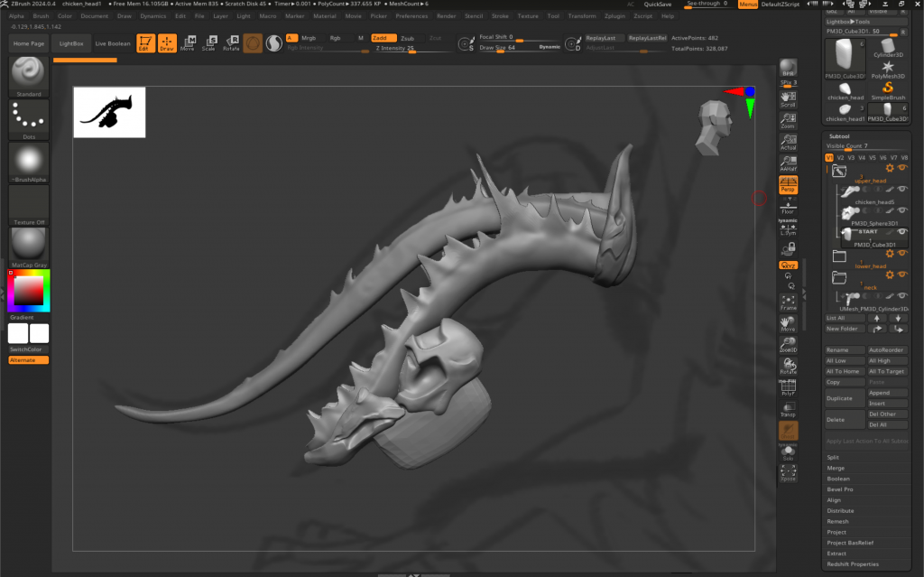Select the SimpleBrush tool
The image size is (924, 577).
tap(888, 91)
